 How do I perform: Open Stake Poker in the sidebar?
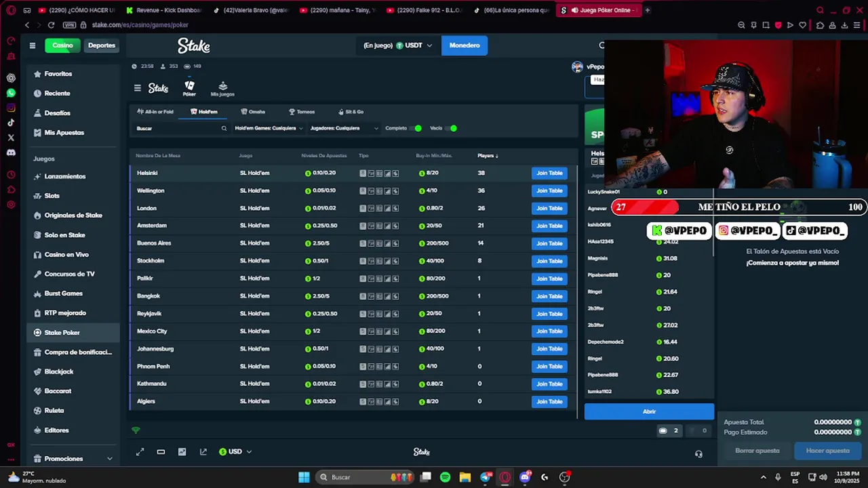pyautogui.click(x=73, y=333)
